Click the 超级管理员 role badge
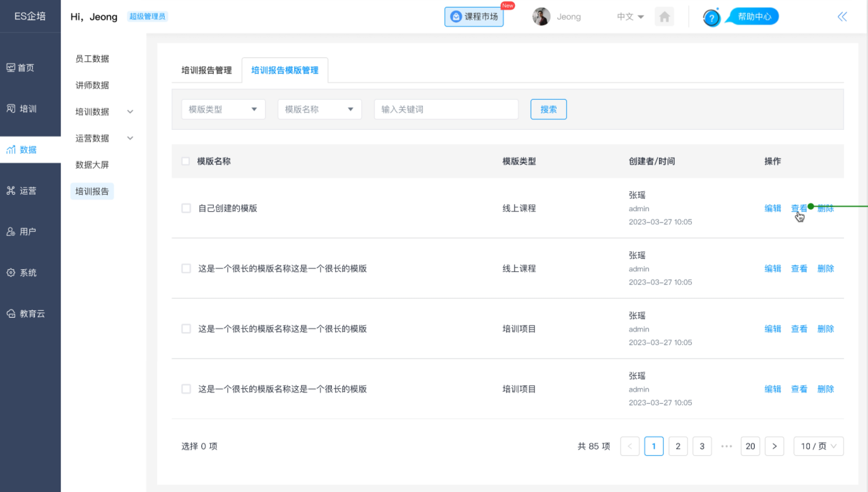Image resolution: width=868 pixels, height=492 pixels. [x=147, y=16]
